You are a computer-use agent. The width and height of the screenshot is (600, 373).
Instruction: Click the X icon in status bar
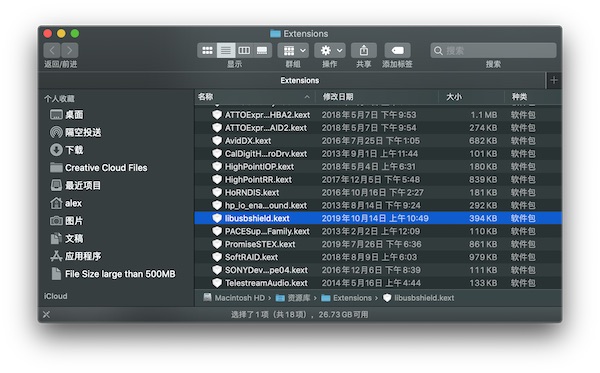click(46, 314)
